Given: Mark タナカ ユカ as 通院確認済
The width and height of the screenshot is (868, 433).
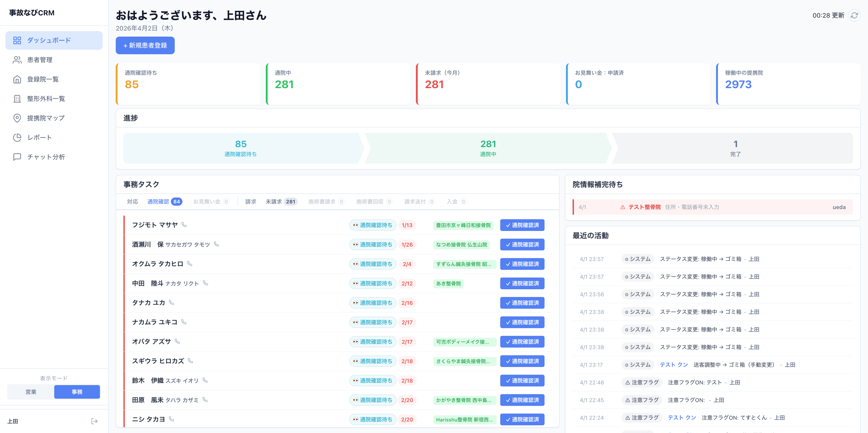Looking at the screenshot, I should [522, 303].
